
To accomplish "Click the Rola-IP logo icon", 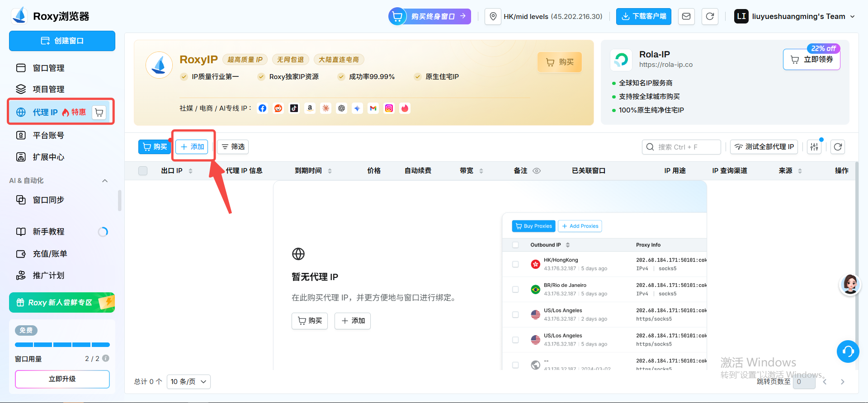I will point(621,60).
